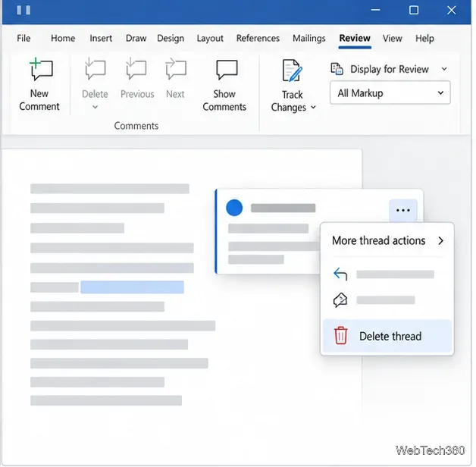Open the Mailings tab
The image size is (476, 467).
309,38
